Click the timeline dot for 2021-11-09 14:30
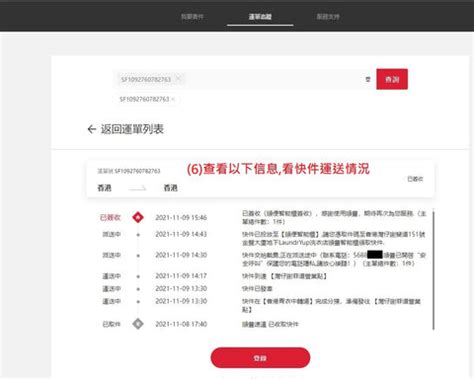 (138, 256)
